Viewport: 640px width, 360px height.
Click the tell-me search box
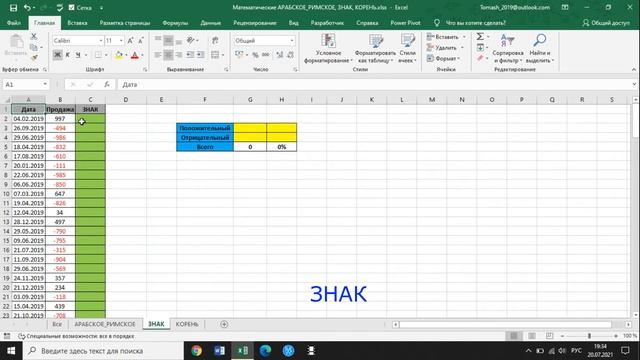476,23
